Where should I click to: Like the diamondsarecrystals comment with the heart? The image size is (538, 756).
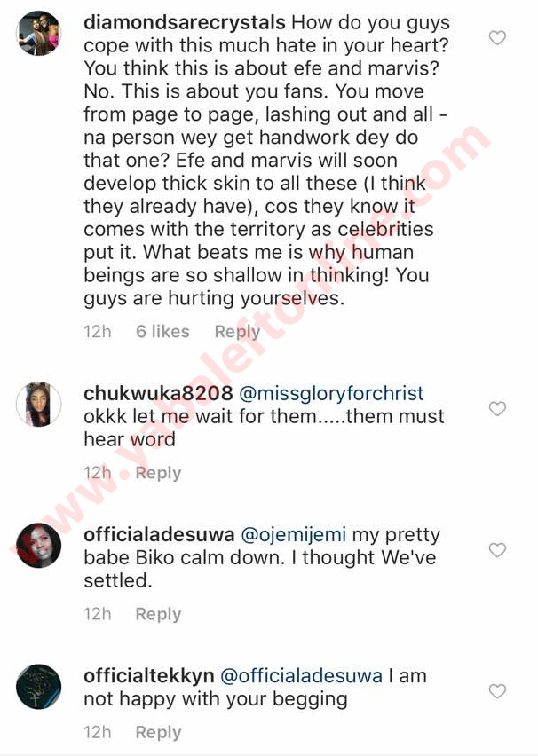click(x=498, y=38)
